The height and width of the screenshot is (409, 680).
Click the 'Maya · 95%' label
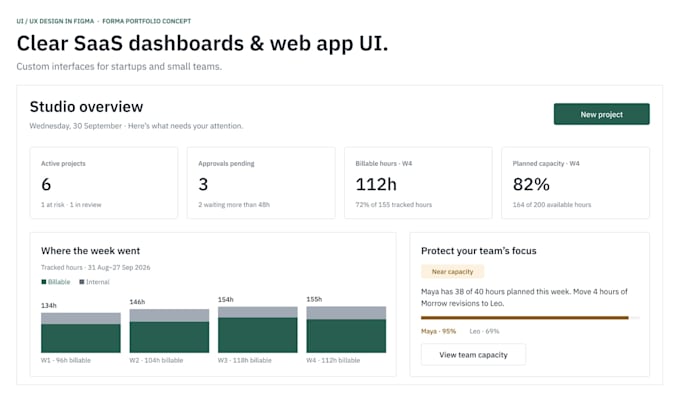(438, 331)
